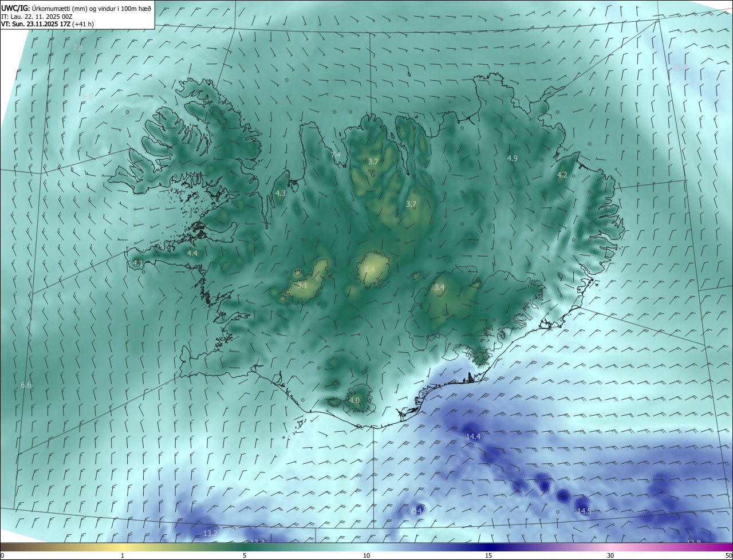Image resolution: width=733 pixels, height=560 pixels.
Task: Click the colour scale tick label 10
Action: click(x=366, y=555)
